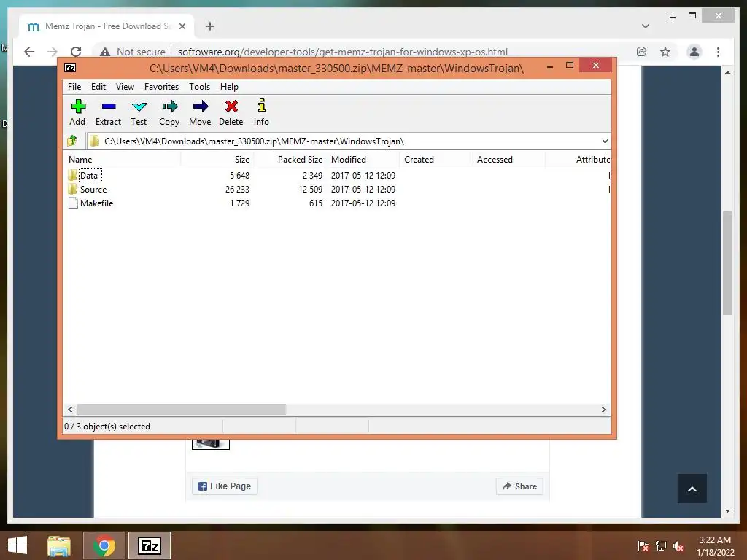Click the Share button on webpage
747x560 pixels.
[519, 486]
